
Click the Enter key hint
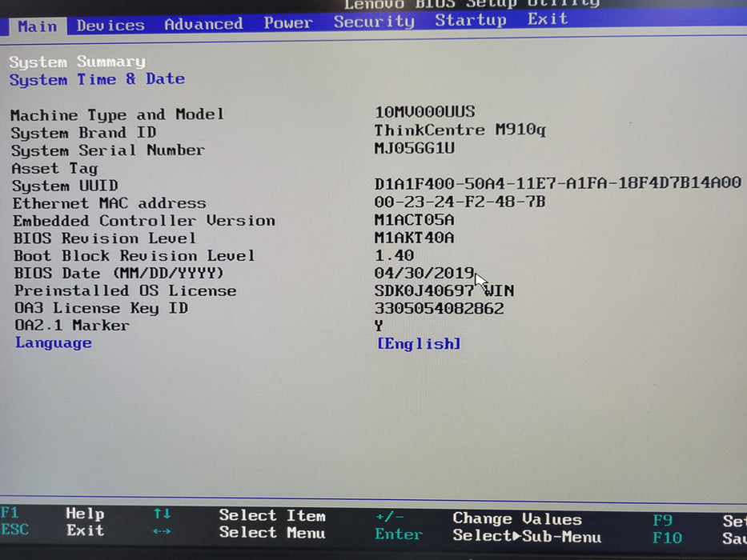[x=398, y=534]
